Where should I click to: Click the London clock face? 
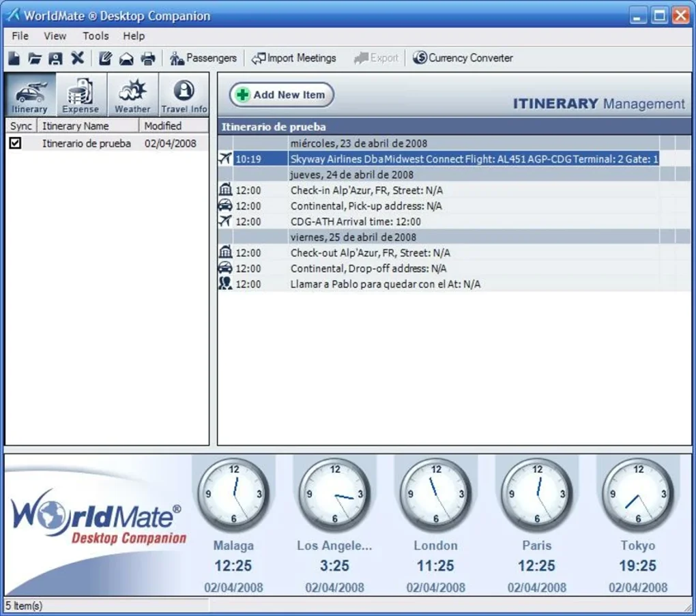point(436,494)
